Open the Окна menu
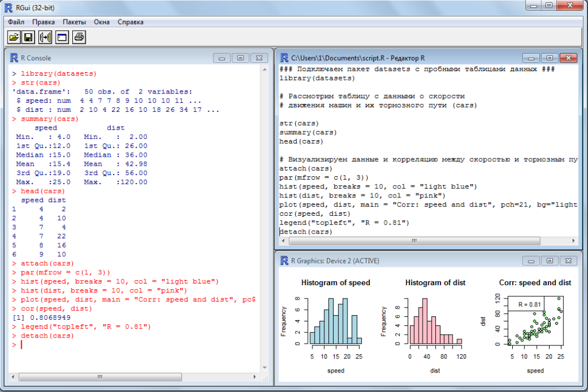Image resolution: width=588 pixels, height=392 pixels. (102, 22)
